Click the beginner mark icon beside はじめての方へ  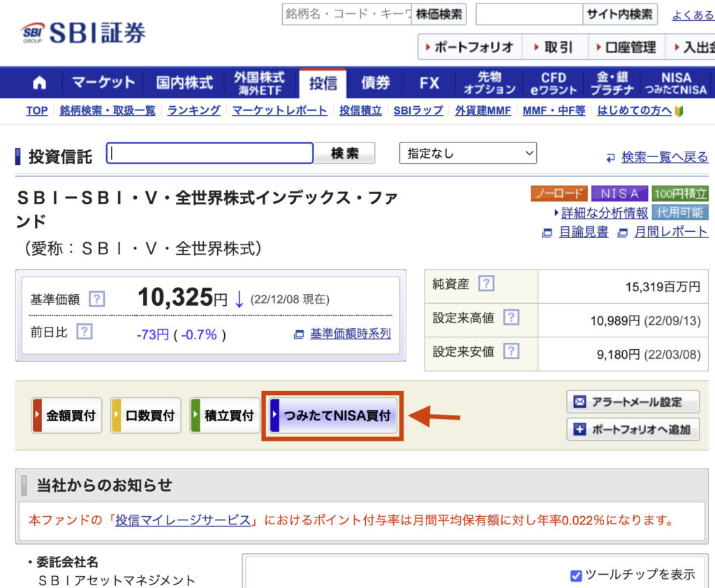point(679,111)
